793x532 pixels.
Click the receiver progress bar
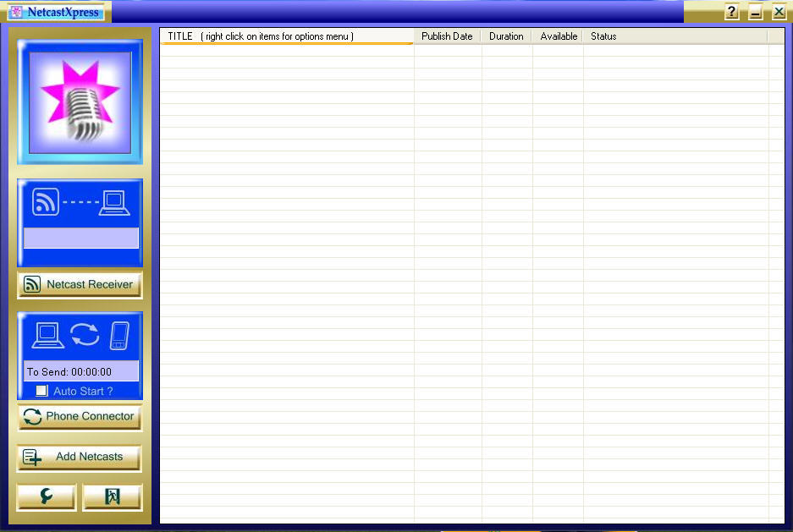(81, 238)
